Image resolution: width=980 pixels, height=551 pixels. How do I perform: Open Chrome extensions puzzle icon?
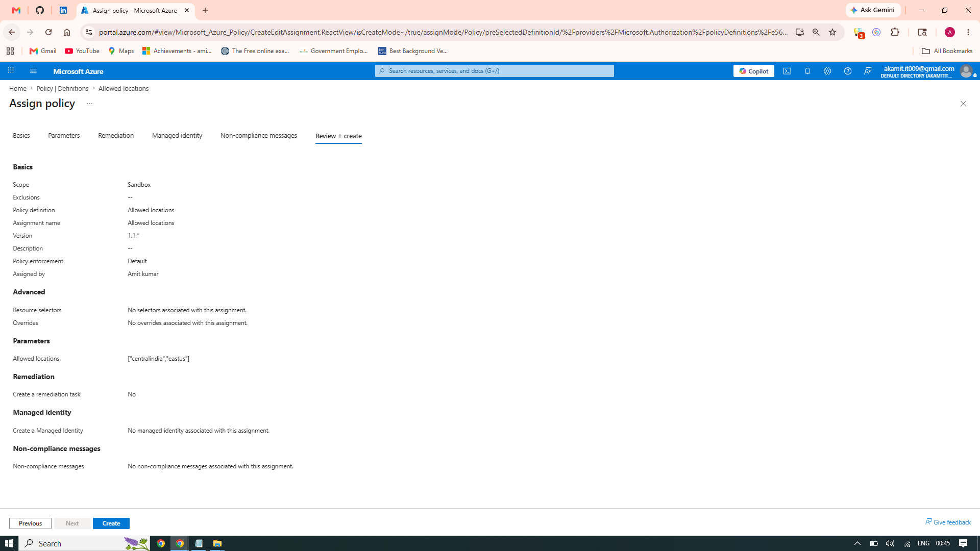point(895,32)
